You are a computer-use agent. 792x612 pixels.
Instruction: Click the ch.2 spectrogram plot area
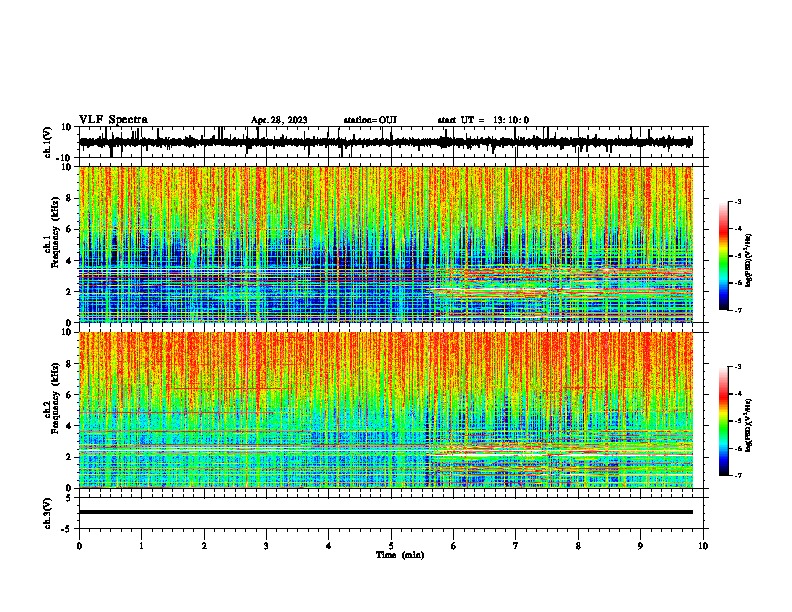[x=386, y=410]
